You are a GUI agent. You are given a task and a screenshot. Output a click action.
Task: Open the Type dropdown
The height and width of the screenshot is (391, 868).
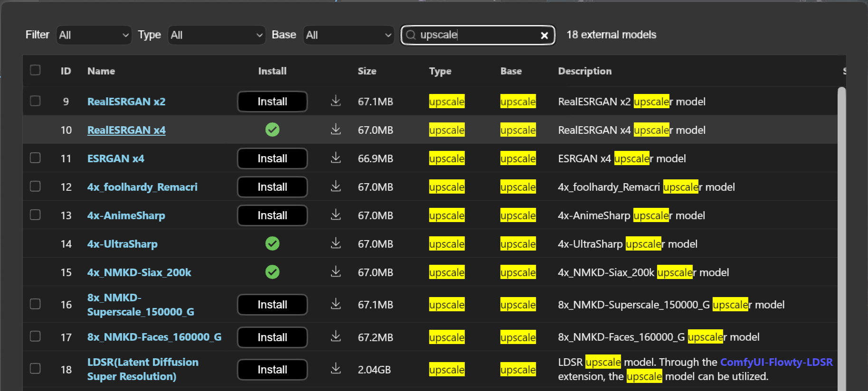[x=217, y=35]
